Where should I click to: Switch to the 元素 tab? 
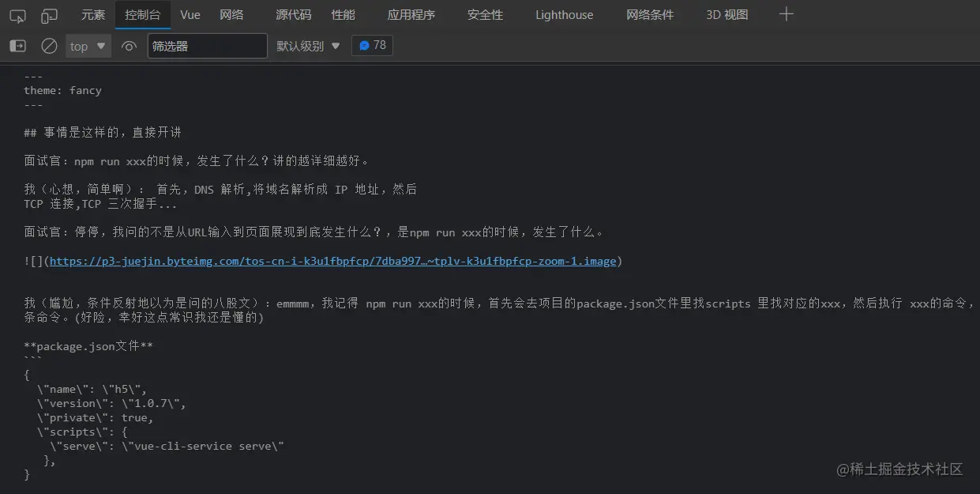point(93,15)
